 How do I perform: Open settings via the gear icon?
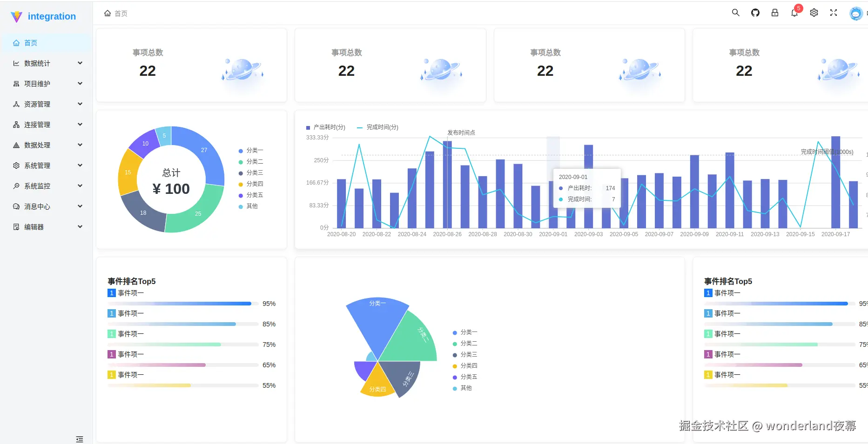[814, 13]
